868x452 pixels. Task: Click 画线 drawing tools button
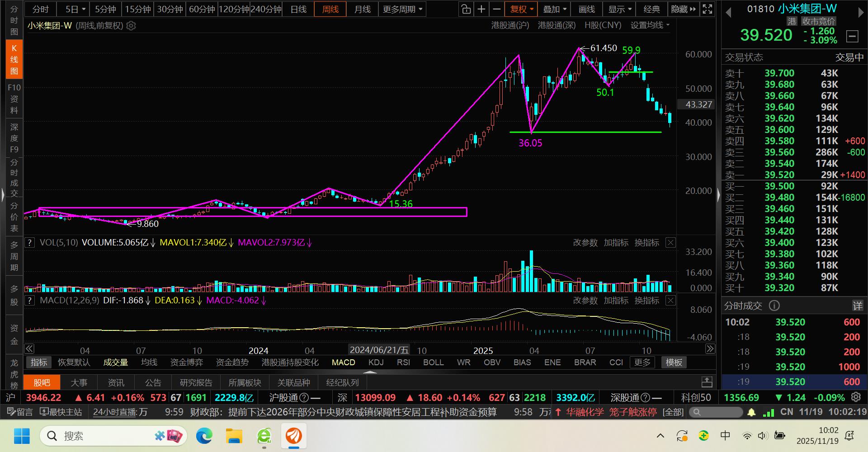pos(587,9)
